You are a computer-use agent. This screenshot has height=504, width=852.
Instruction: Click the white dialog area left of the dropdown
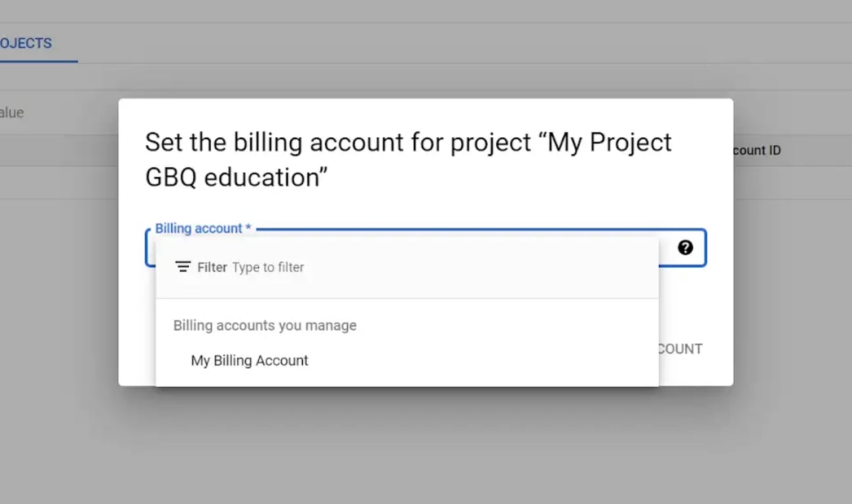pos(137,315)
